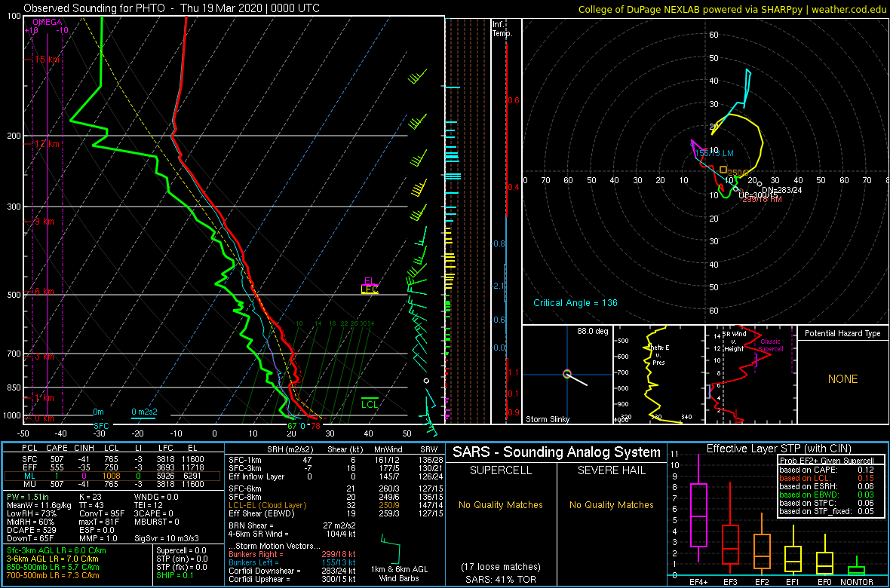The height and width of the screenshot is (588, 890).
Task: Click the based on STP_fixed: 0.05 entry
Action: (x=827, y=512)
